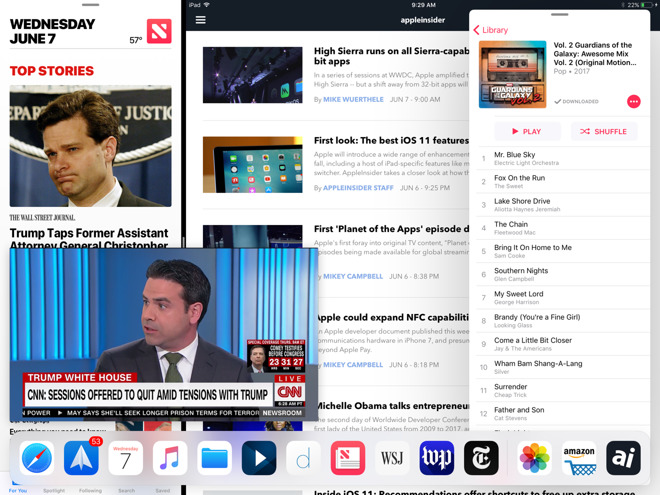Image resolution: width=660 pixels, height=495 pixels.
Task: Launch the Music app from dock
Action: point(170,458)
